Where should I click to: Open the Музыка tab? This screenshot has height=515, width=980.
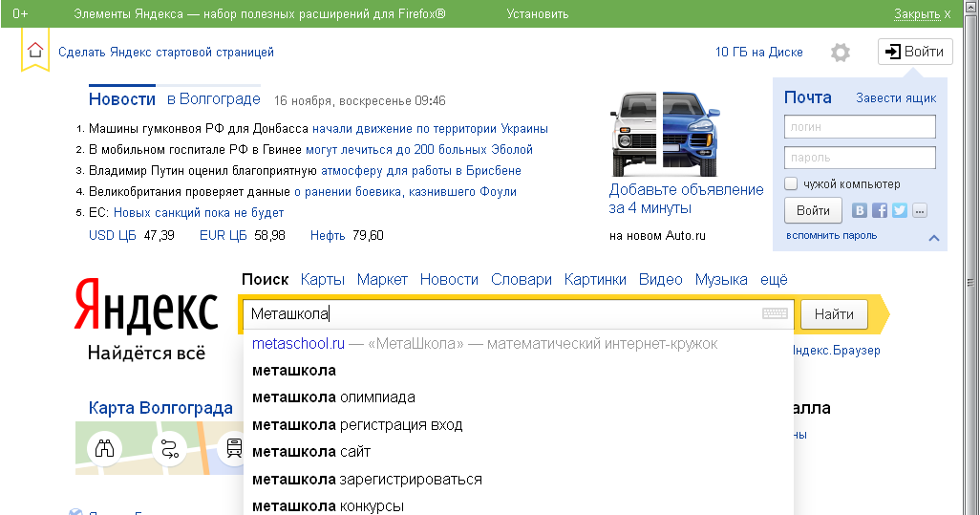(721, 279)
